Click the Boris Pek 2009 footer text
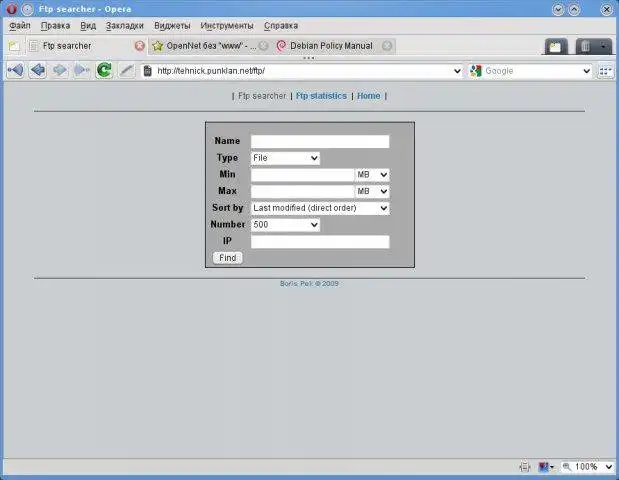 coord(309,284)
